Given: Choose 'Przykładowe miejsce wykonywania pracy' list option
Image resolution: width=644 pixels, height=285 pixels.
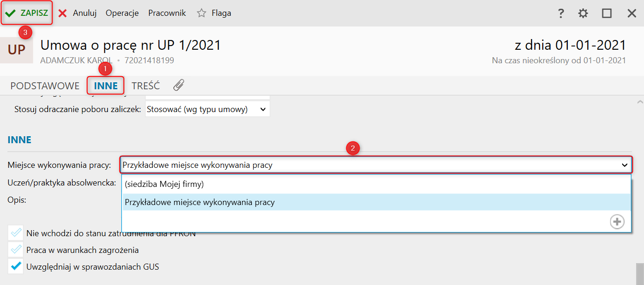Looking at the screenshot, I should [200, 202].
